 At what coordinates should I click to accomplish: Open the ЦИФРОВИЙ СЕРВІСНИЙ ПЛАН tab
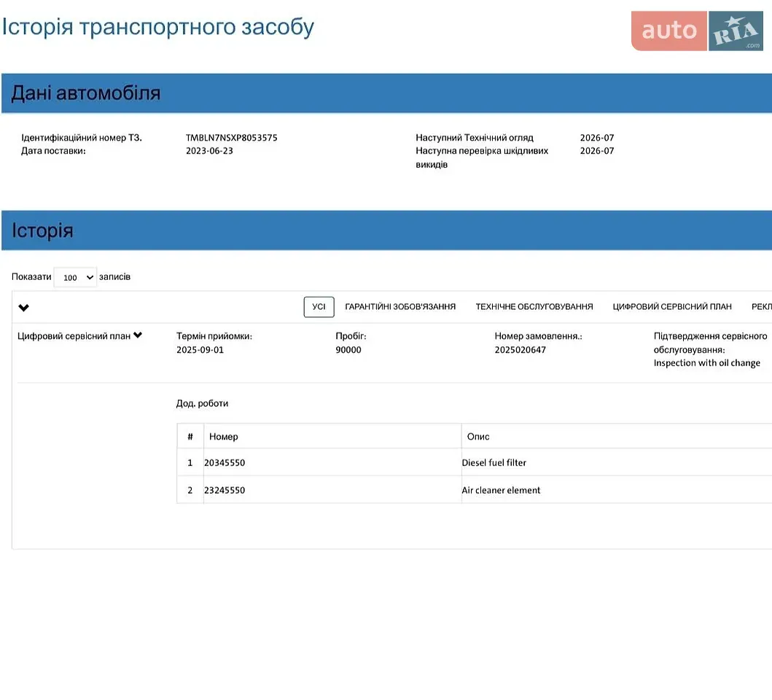coord(672,307)
